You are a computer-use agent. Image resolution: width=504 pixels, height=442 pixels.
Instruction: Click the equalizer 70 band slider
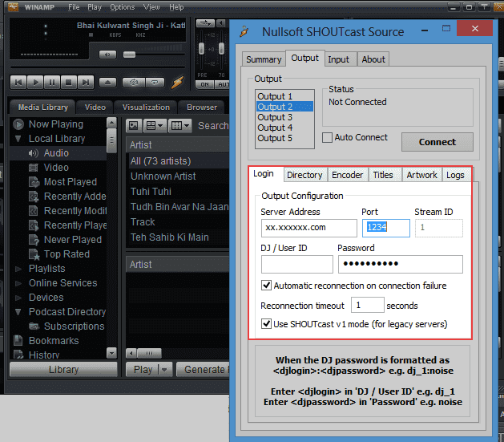click(x=221, y=49)
